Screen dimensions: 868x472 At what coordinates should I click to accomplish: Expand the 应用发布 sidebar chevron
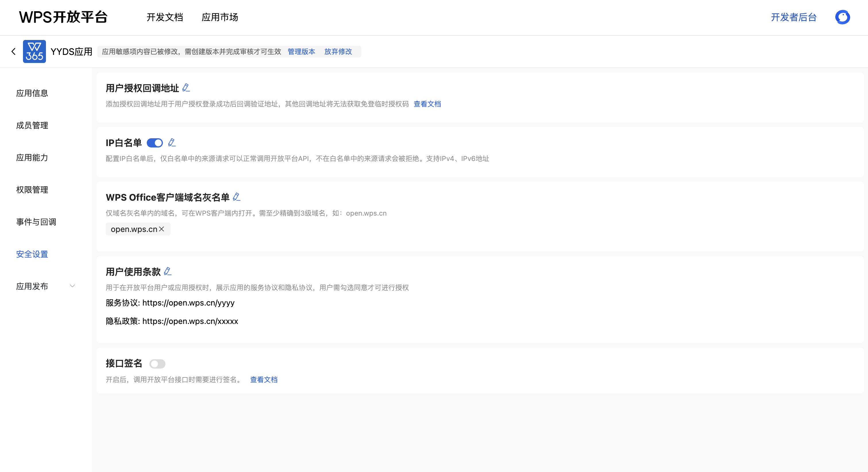pyautogui.click(x=72, y=286)
